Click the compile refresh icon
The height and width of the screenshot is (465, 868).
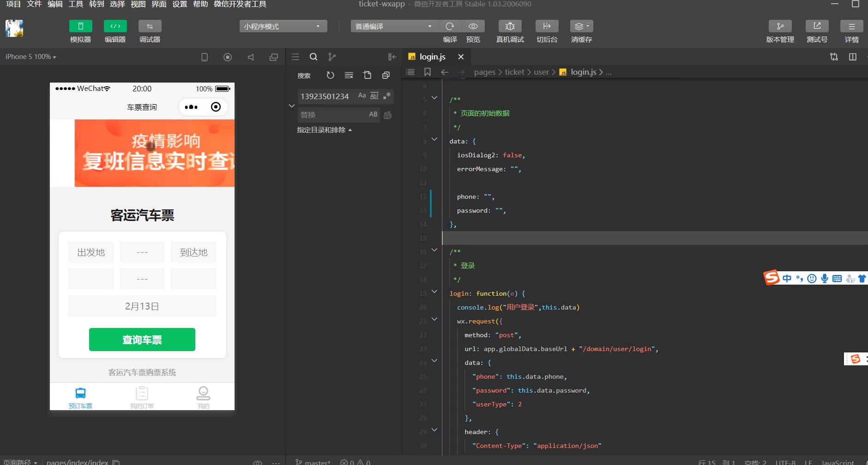pyautogui.click(x=450, y=26)
